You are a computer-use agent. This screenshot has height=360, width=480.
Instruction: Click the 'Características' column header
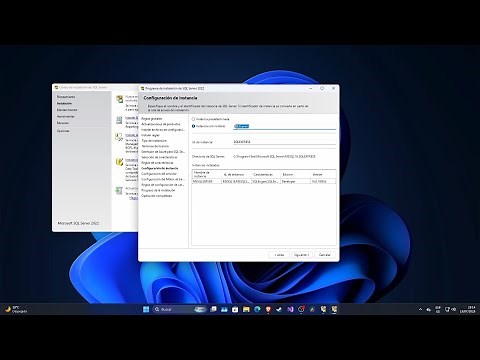pyautogui.click(x=266, y=174)
